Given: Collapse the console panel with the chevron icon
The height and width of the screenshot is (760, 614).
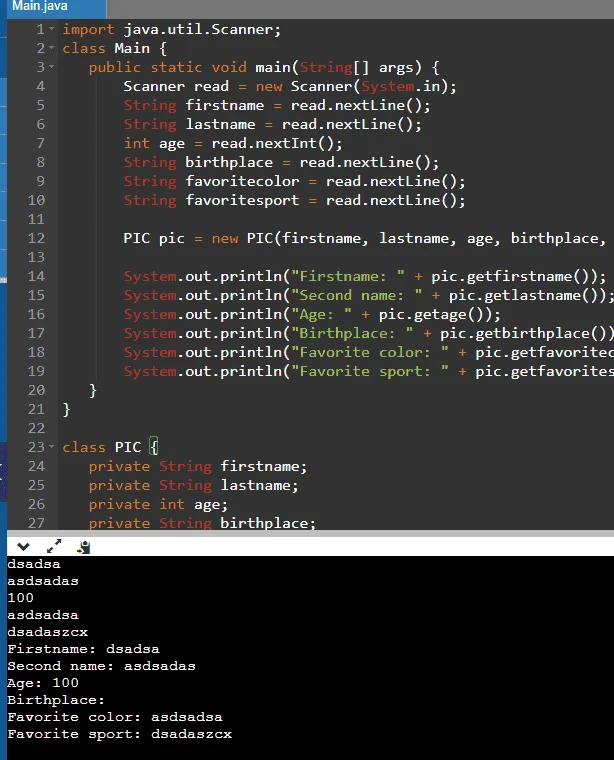Looking at the screenshot, I should [x=23, y=547].
